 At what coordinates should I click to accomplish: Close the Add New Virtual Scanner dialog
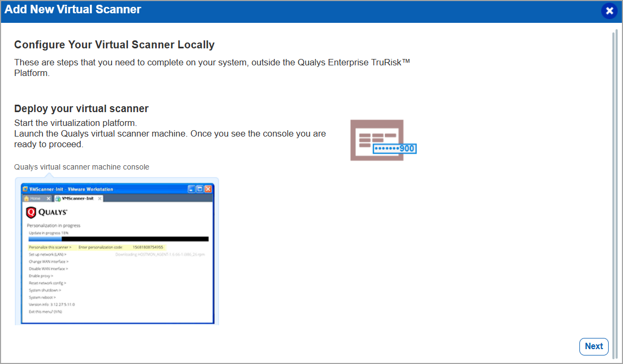(x=610, y=11)
